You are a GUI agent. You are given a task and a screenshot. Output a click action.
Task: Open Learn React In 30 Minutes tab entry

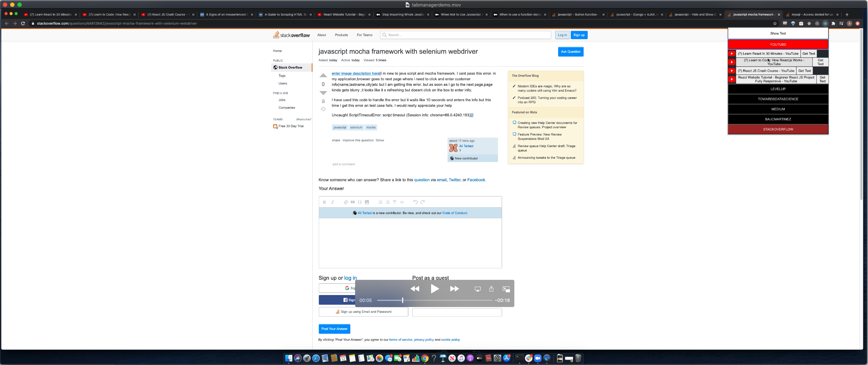pyautogui.click(x=768, y=54)
